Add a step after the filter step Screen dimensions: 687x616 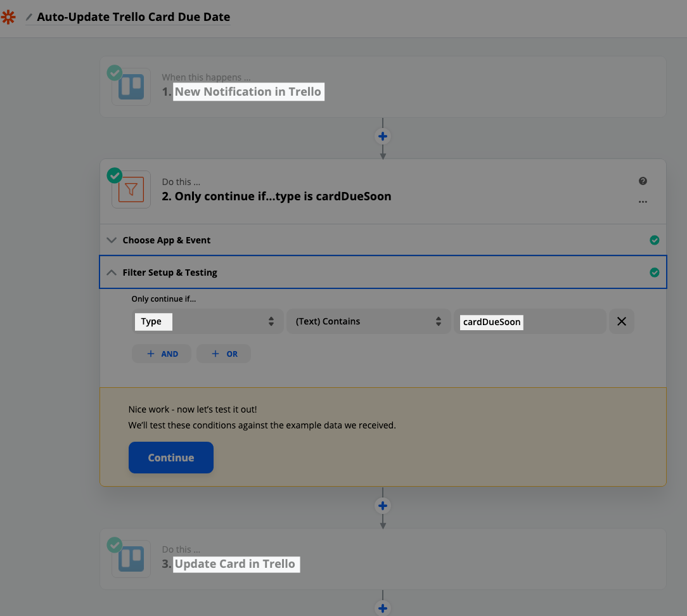click(x=383, y=506)
